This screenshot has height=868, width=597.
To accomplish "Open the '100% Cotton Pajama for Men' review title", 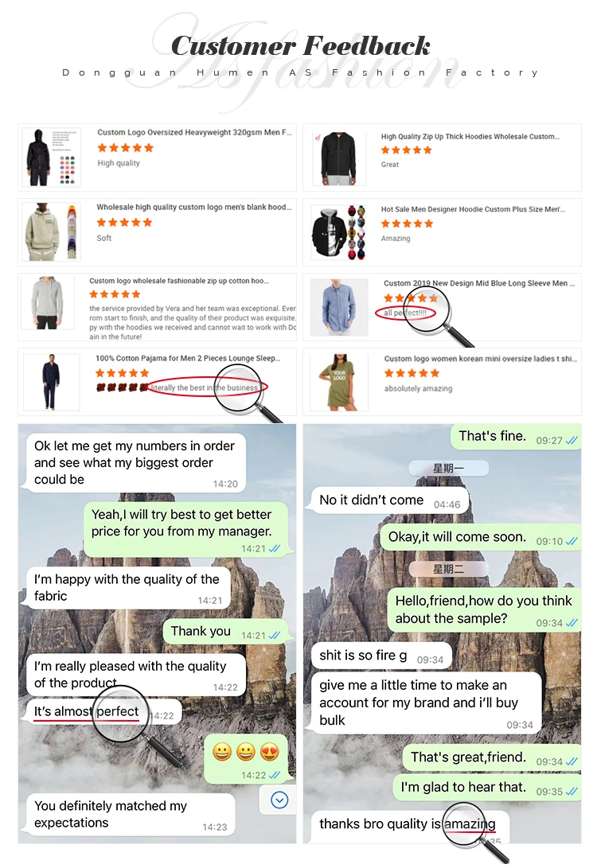I will 188,358.
